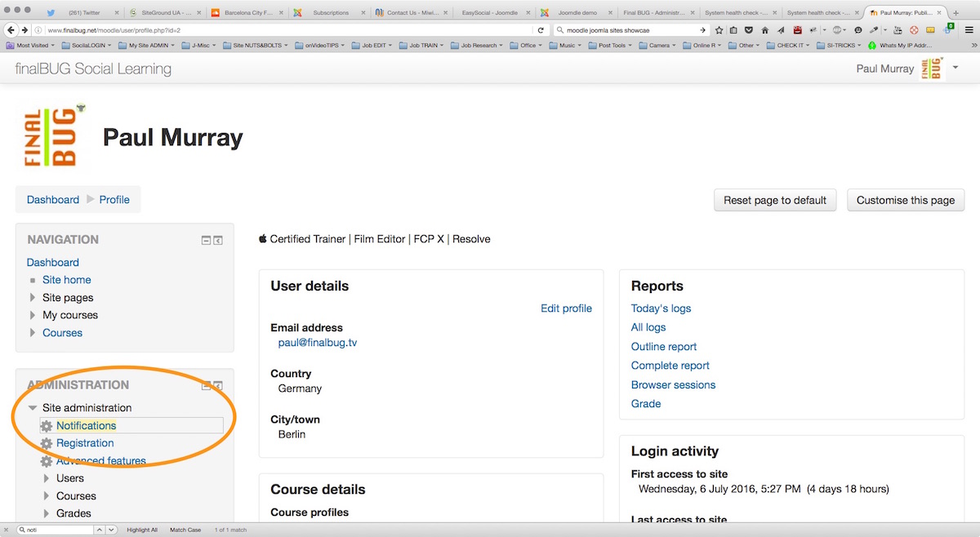Expand the Users administration node
This screenshot has height=537, width=980.
point(47,478)
